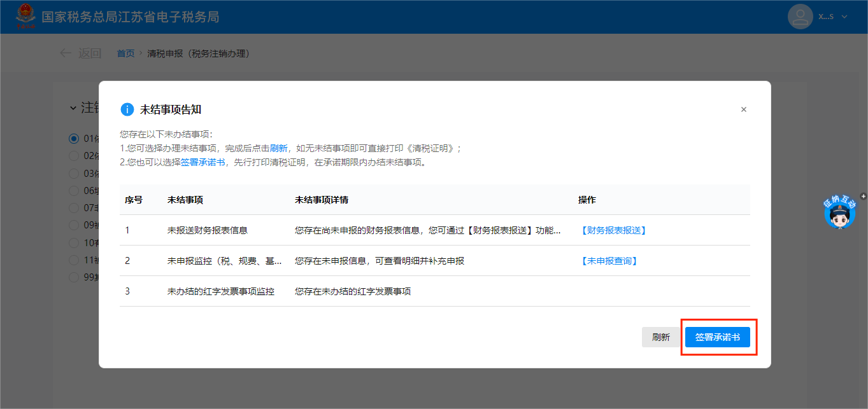Click the blue info icon beside 未结事项告知
The width and height of the screenshot is (868, 409).
127,109
